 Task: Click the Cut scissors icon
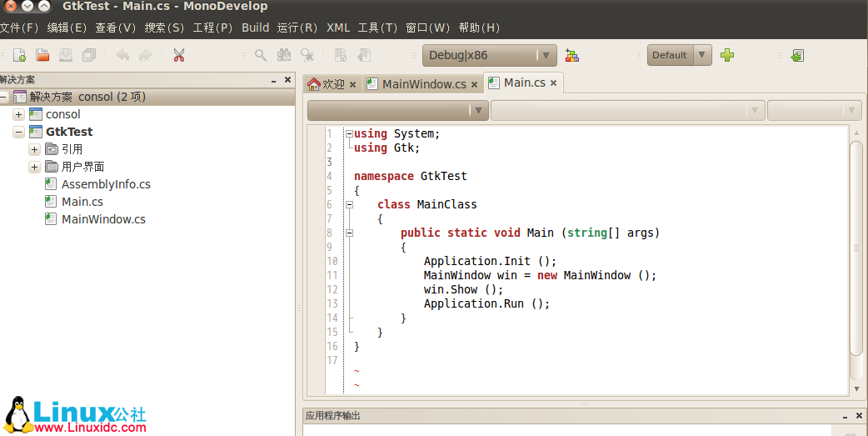coord(178,56)
